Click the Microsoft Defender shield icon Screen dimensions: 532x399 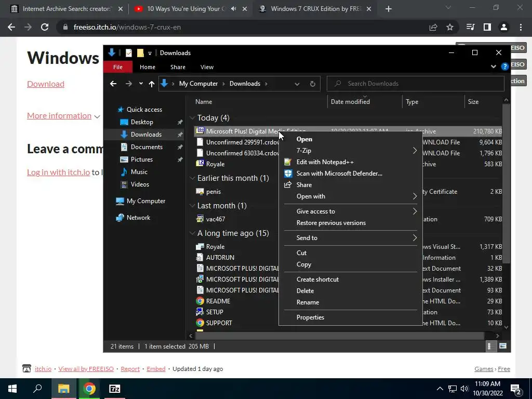pos(288,174)
